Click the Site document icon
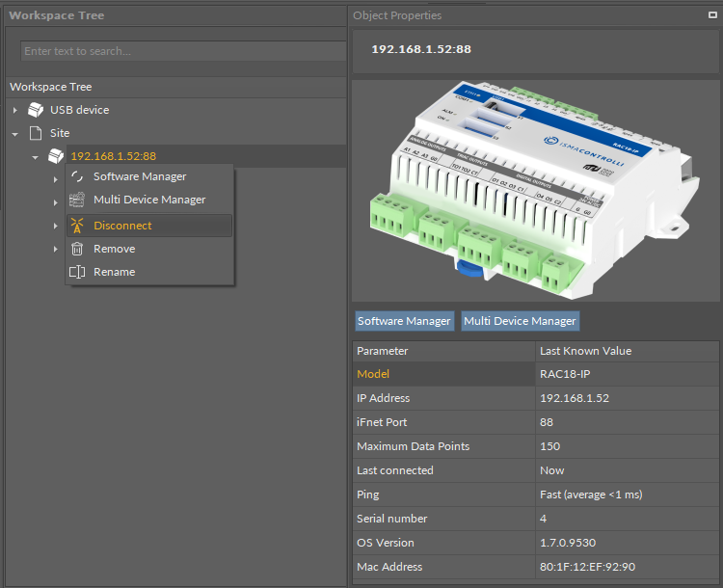The width and height of the screenshot is (723, 588). (36, 133)
